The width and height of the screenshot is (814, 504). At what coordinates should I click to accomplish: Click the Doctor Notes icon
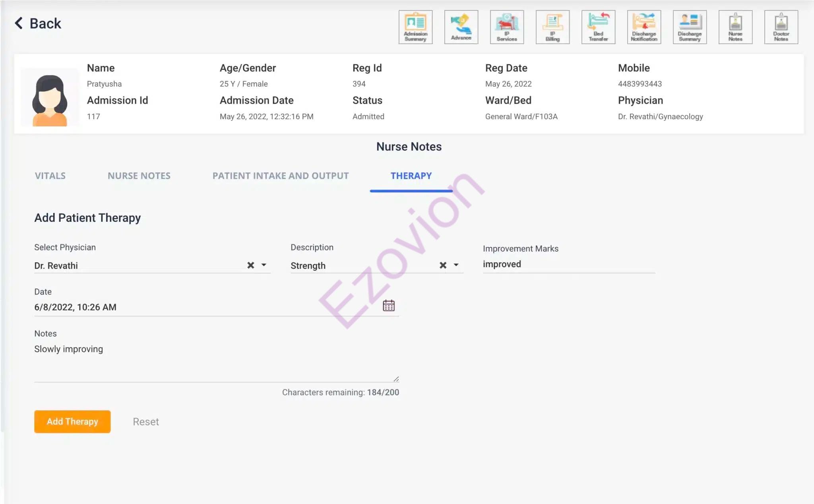tap(781, 27)
